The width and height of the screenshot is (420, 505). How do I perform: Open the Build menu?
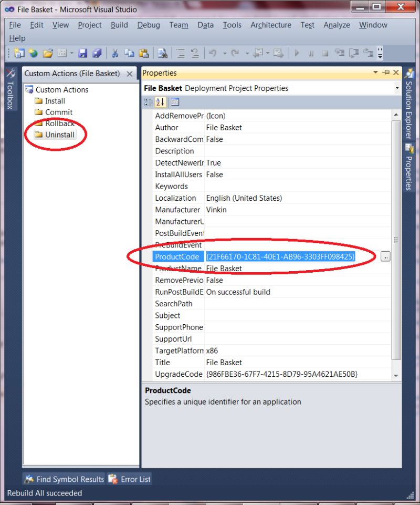pyautogui.click(x=119, y=25)
